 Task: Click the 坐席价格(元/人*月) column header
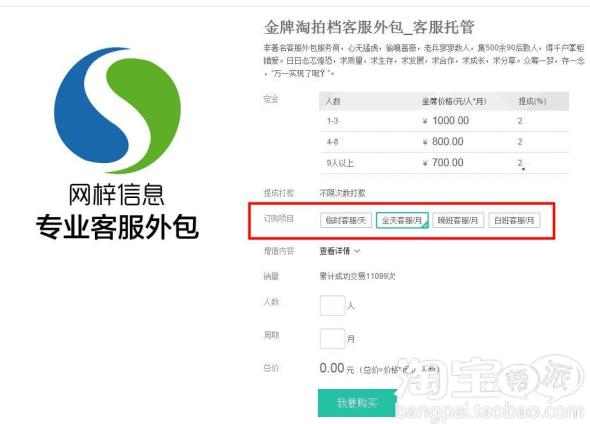click(x=454, y=101)
